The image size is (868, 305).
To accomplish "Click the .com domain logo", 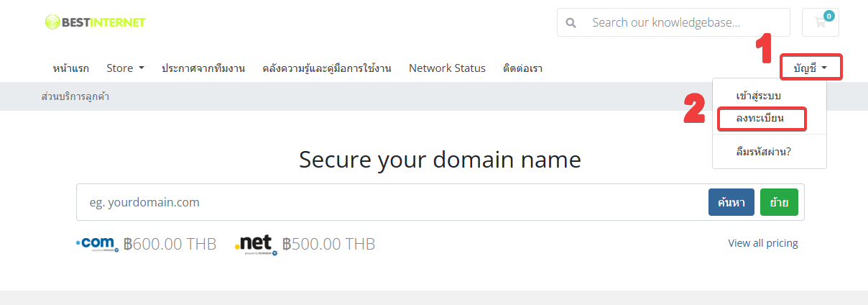I will pos(97,245).
